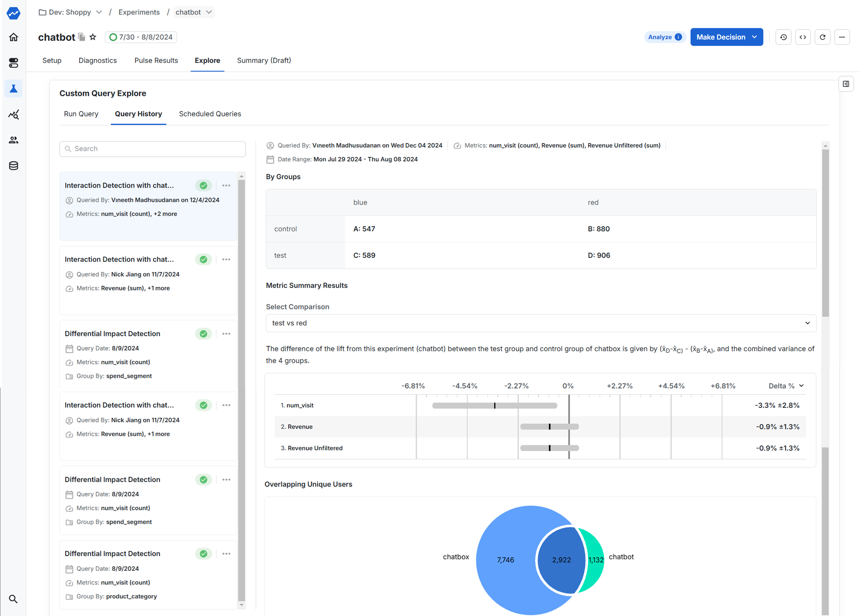
Task: Open the search icon at sidebar bottom
Action: pos(13,599)
